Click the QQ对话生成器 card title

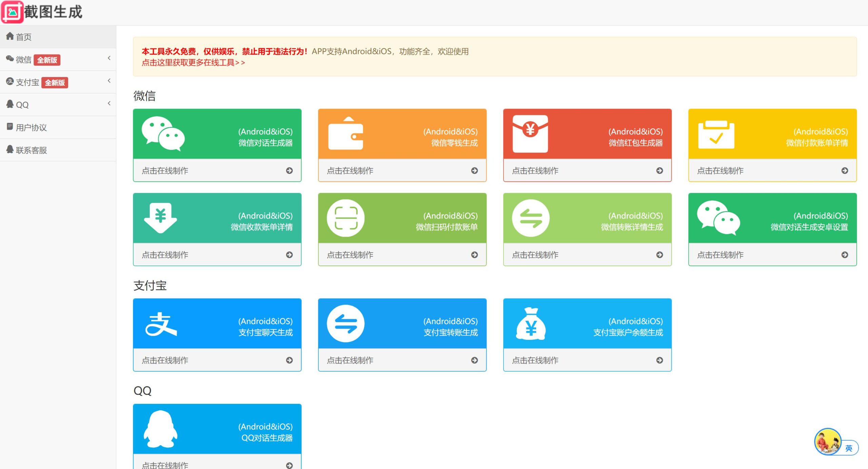point(267,438)
